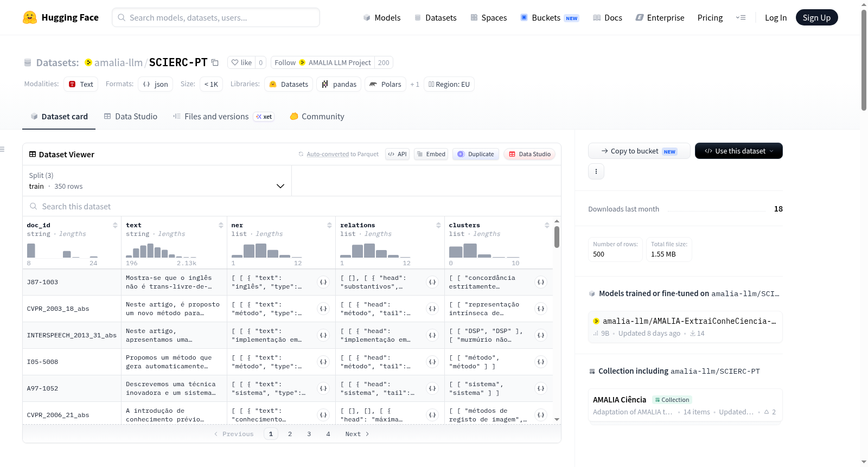The width and height of the screenshot is (868, 467).
Task: Click the text lengths histogram
Action: 161,250
